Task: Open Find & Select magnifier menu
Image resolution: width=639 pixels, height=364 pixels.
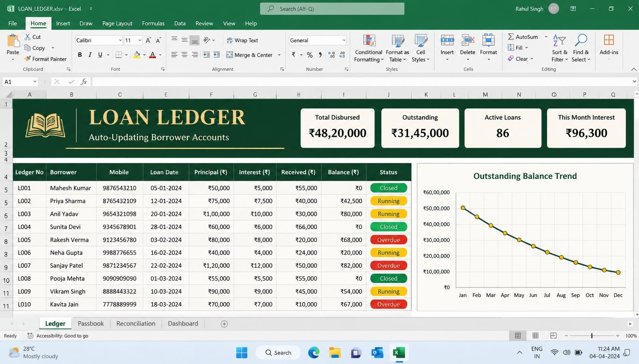Action: (x=581, y=48)
